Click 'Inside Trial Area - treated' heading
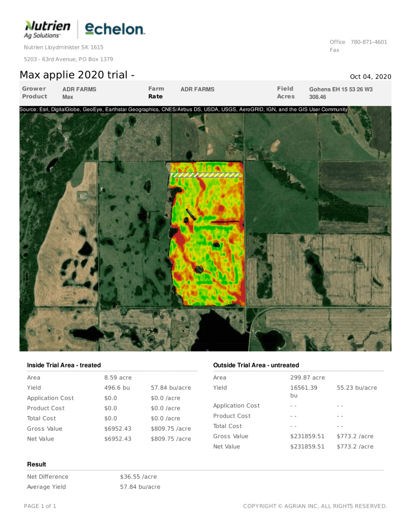 click(x=64, y=366)
